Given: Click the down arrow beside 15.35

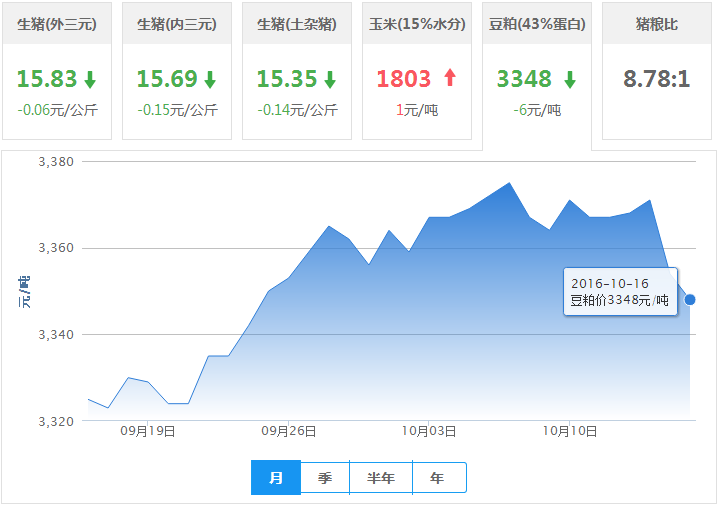Looking at the screenshot, I should tap(330, 80).
